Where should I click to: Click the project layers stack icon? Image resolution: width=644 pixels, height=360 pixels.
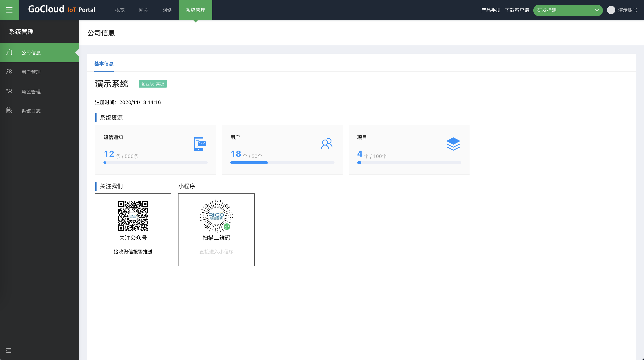pos(453,144)
